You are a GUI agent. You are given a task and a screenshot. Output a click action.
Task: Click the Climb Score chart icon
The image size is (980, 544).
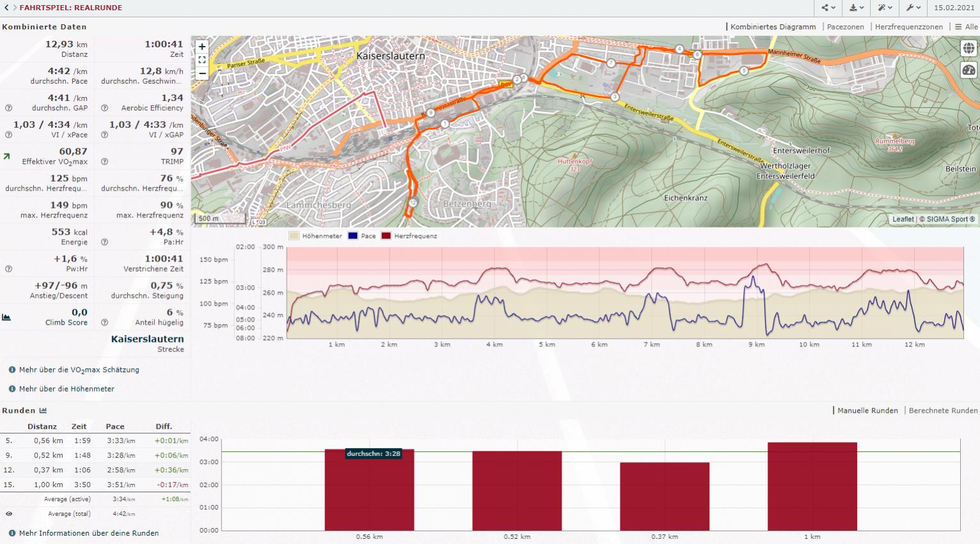pyautogui.click(x=6, y=317)
